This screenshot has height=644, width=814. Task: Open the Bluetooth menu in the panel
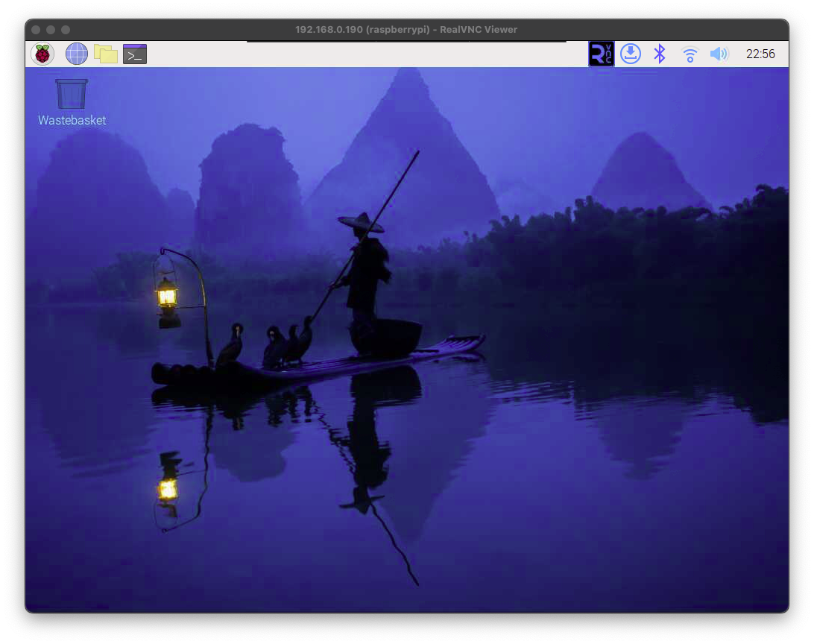(x=660, y=54)
